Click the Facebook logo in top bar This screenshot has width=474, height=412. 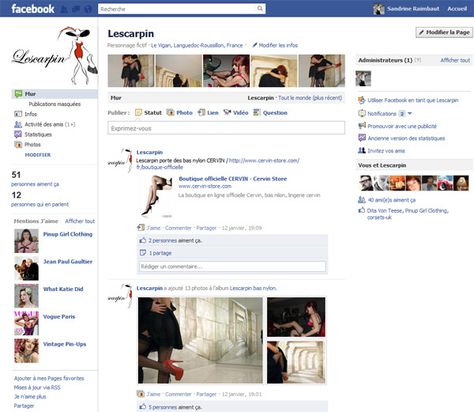(x=33, y=9)
